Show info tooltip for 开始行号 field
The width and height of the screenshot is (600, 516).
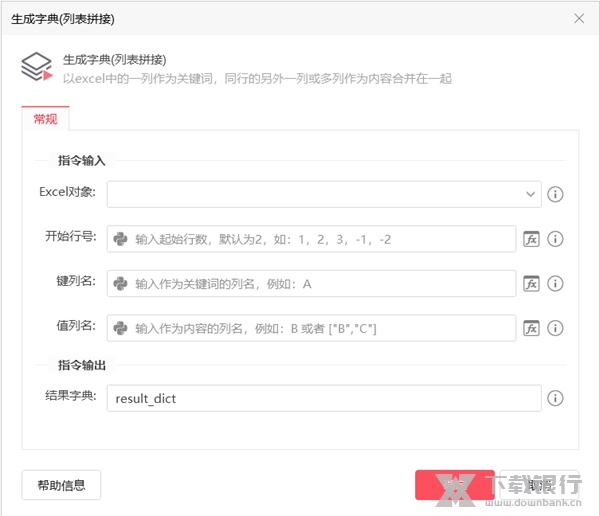pyautogui.click(x=556, y=239)
